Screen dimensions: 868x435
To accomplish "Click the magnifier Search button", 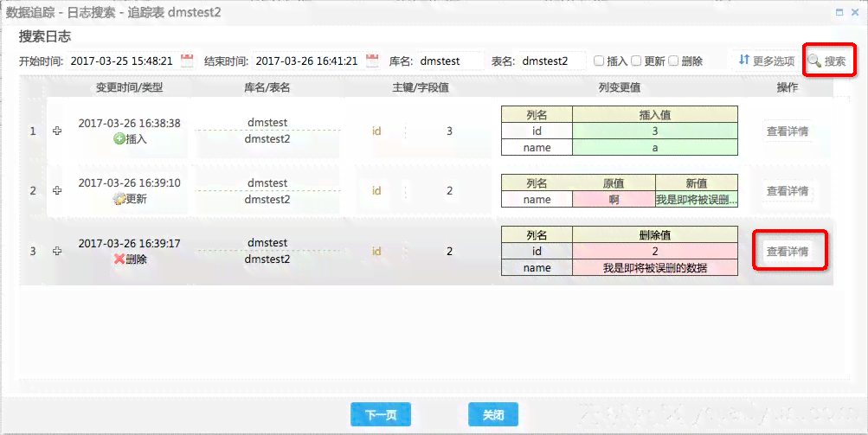I will pyautogui.click(x=827, y=61).
